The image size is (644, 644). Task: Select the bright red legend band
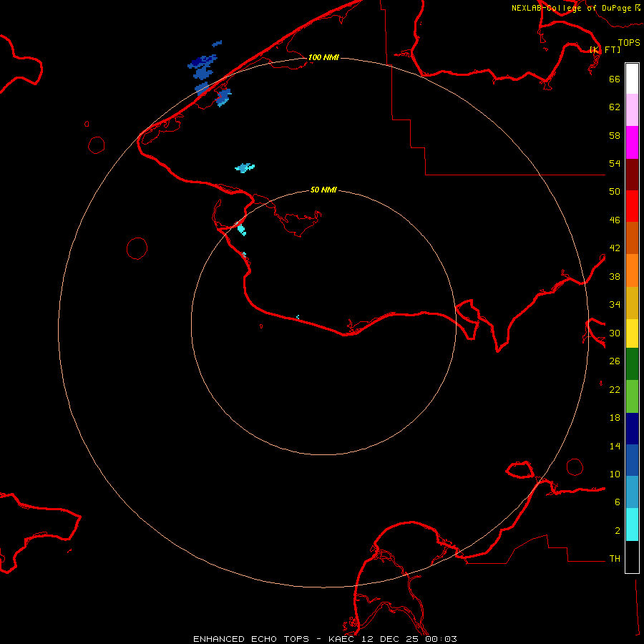pyautogui.click(x=632, y=206)
